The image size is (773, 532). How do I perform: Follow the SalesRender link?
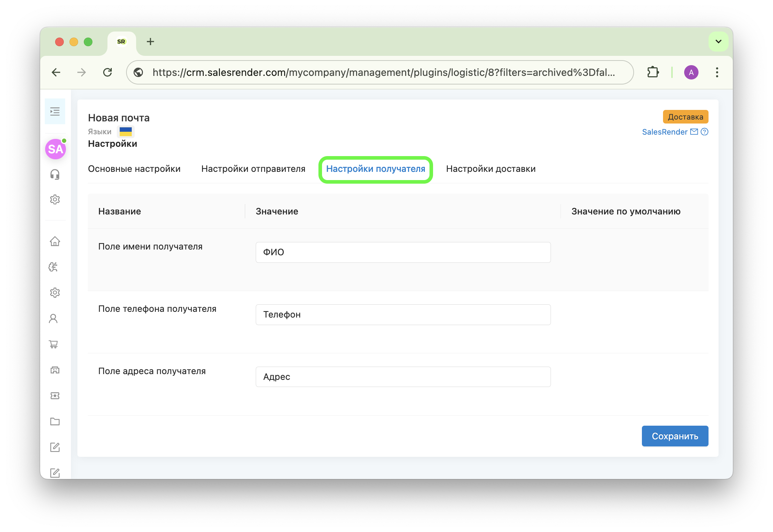click(664, 132)
